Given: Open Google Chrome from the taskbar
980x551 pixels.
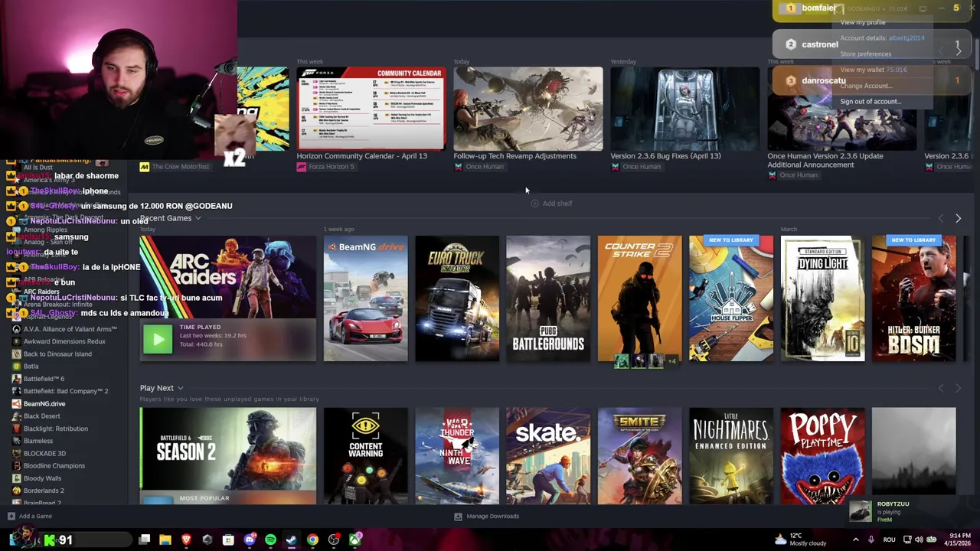Looking at the screenshot, I should coord(312,540).
